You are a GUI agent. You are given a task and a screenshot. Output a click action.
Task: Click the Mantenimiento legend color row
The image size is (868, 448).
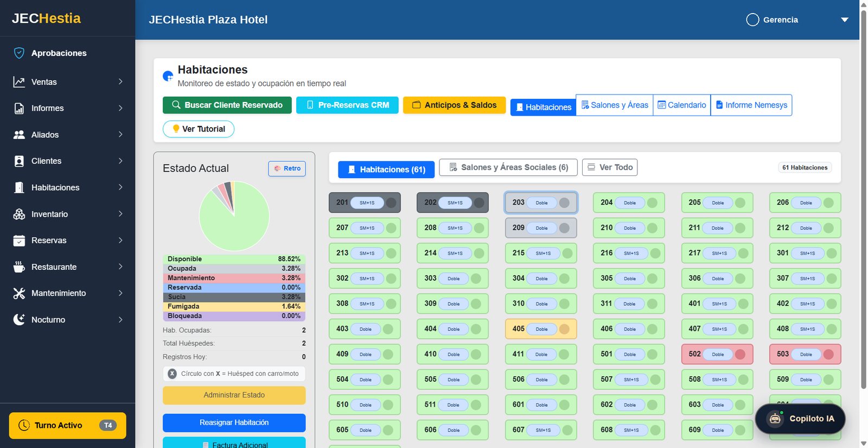coord(234,278)
